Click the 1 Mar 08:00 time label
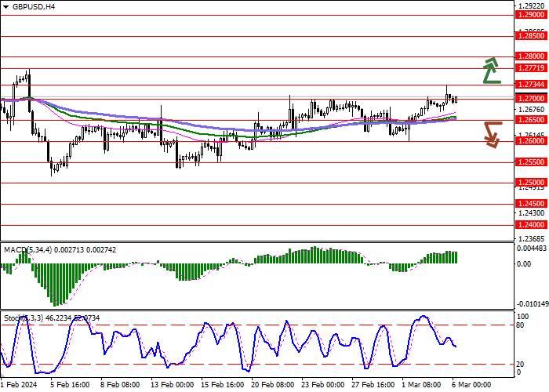The image size is (549, 392). coord(421,385)
